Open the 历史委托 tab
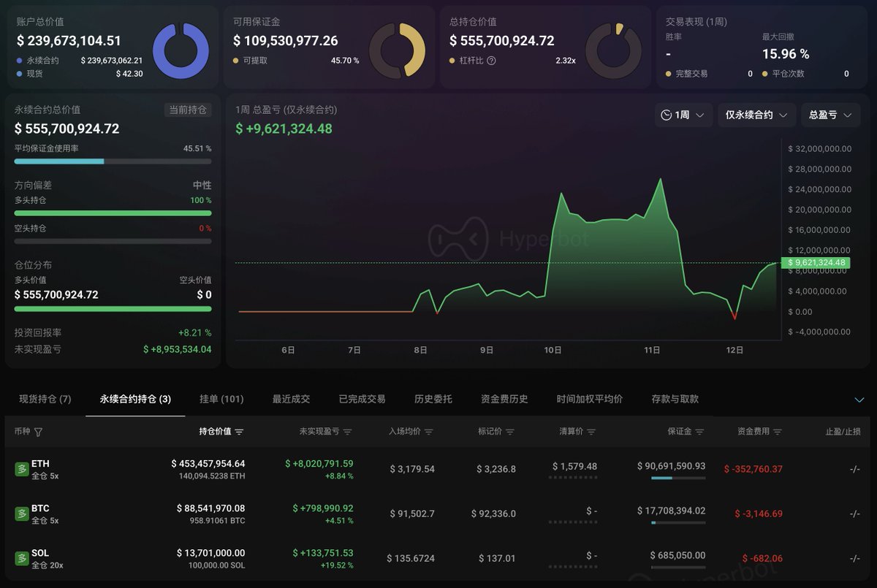877x588 pixels. (433, 399)
